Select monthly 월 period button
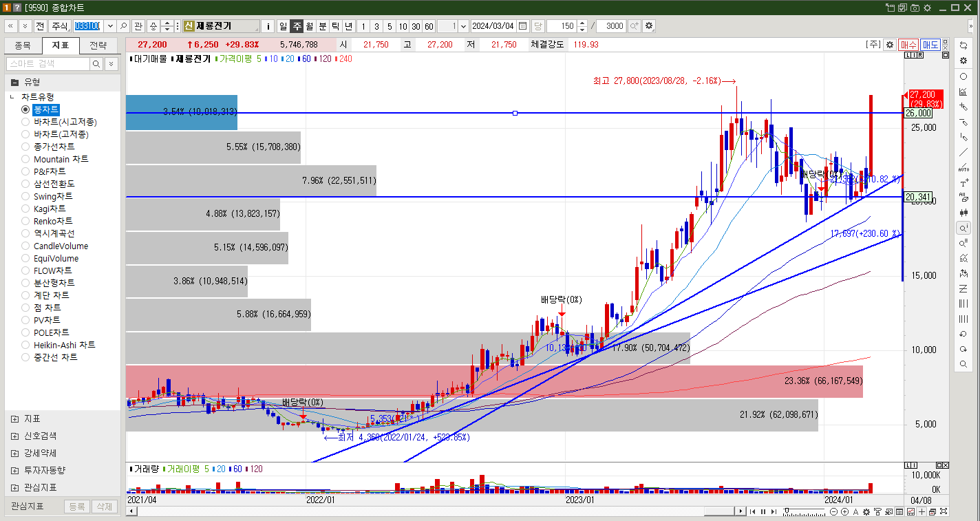The height and width of the screenshot is (521, 980). tap(310, 26)
